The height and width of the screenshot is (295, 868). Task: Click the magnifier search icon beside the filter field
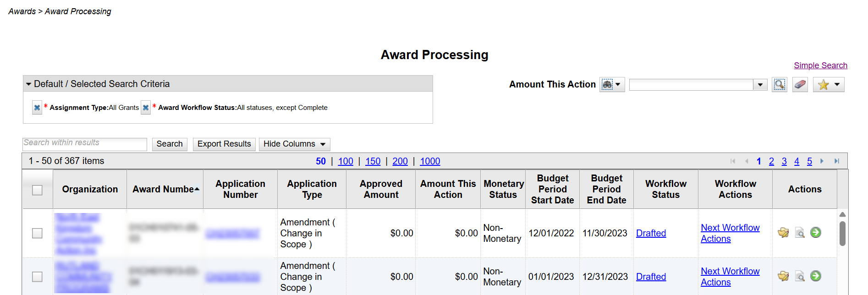779,85
